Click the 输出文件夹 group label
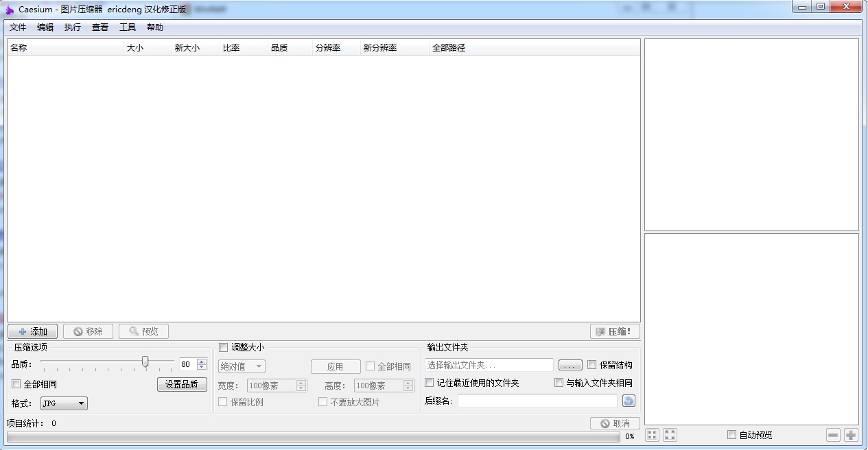868x450 pixels. pos(447,347)
